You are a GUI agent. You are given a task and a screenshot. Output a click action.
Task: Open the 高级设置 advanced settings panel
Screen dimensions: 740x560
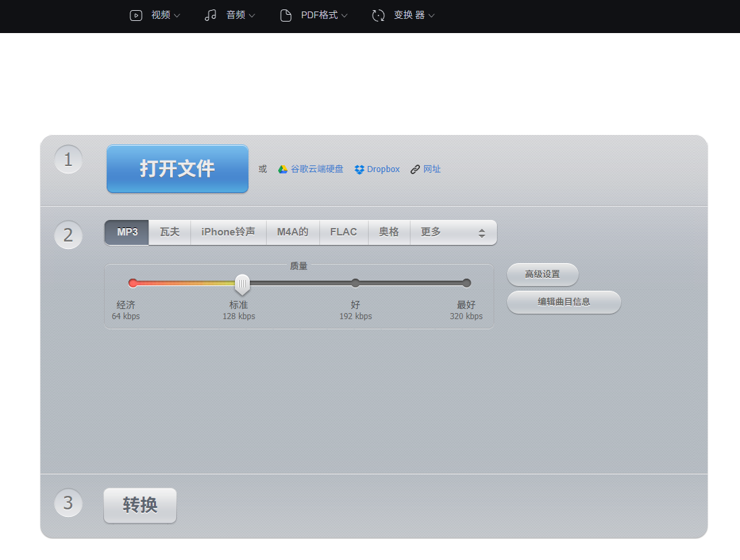pos(543,275)
